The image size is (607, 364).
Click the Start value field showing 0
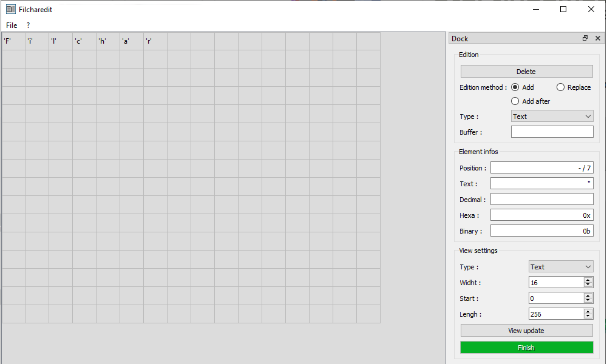(556, 298)
